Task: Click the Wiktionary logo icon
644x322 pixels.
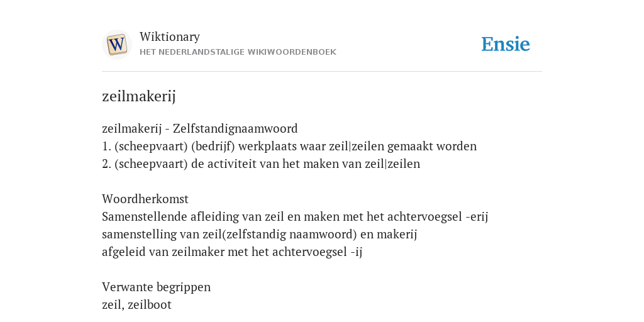Action: 116,45
